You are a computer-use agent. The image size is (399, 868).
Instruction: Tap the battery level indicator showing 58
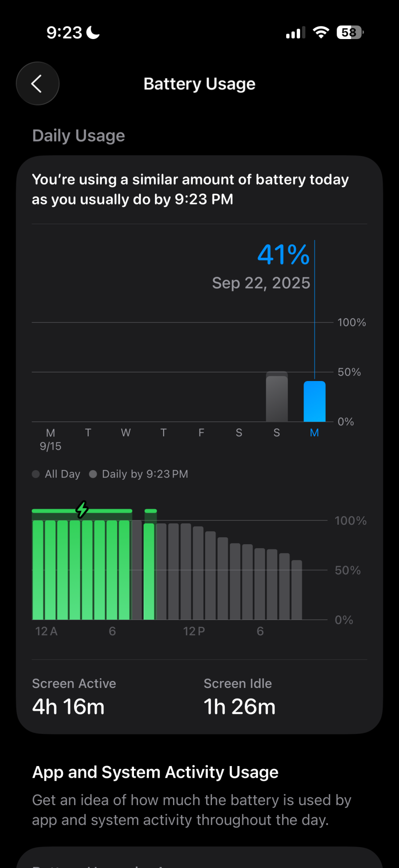[350, 33]
